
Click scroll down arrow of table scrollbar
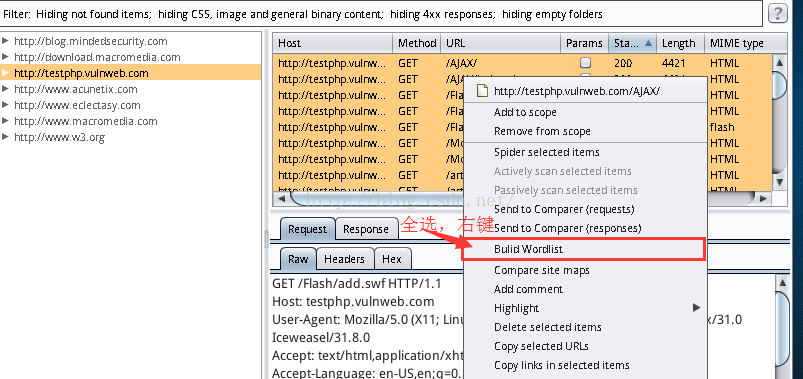(x=779, y=182)
